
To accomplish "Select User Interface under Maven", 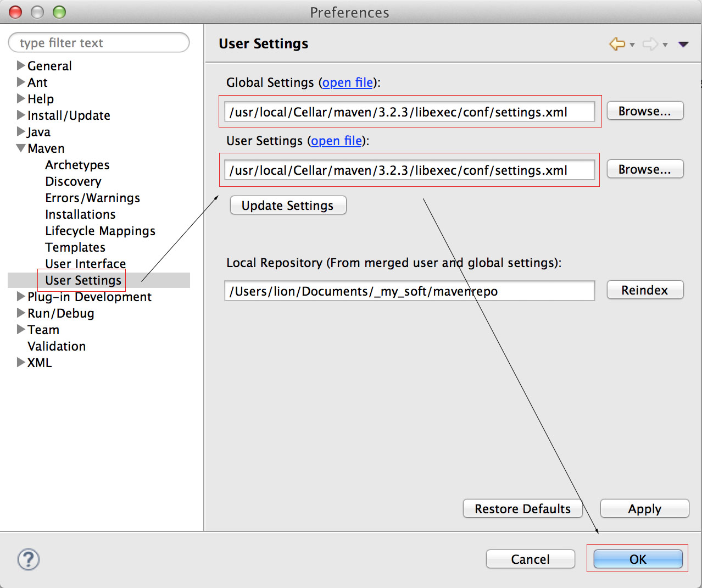I will coord(85,264).
